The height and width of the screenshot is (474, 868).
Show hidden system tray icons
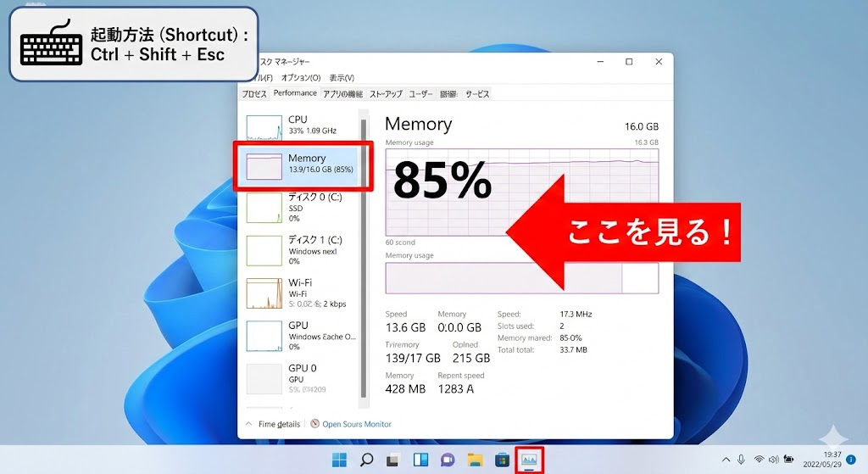click(726, 460)
